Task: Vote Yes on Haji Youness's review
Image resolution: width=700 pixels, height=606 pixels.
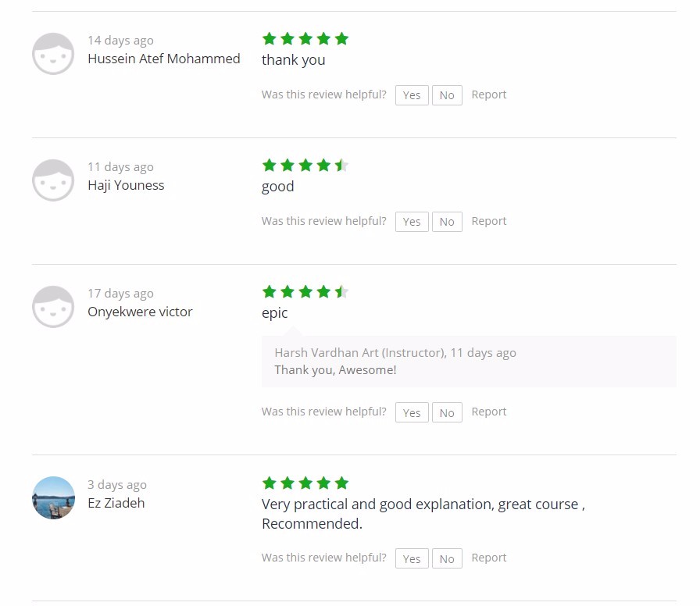Action: [x=412, y=222]
